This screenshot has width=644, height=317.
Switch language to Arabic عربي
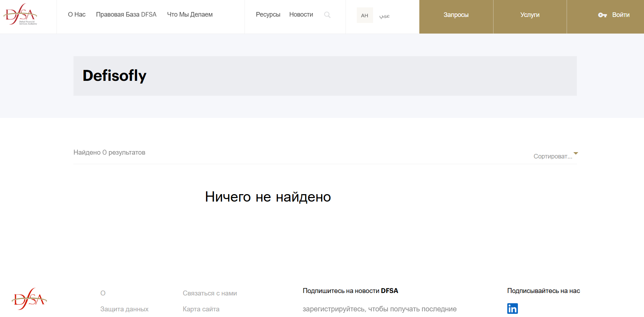click(x=384, y=16)
